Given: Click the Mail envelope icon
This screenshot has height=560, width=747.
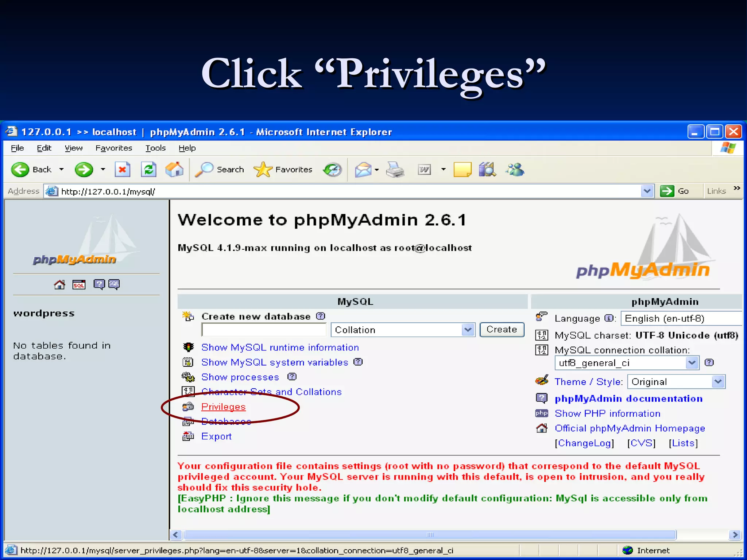Looking at the screenshot, I should 363,170.
